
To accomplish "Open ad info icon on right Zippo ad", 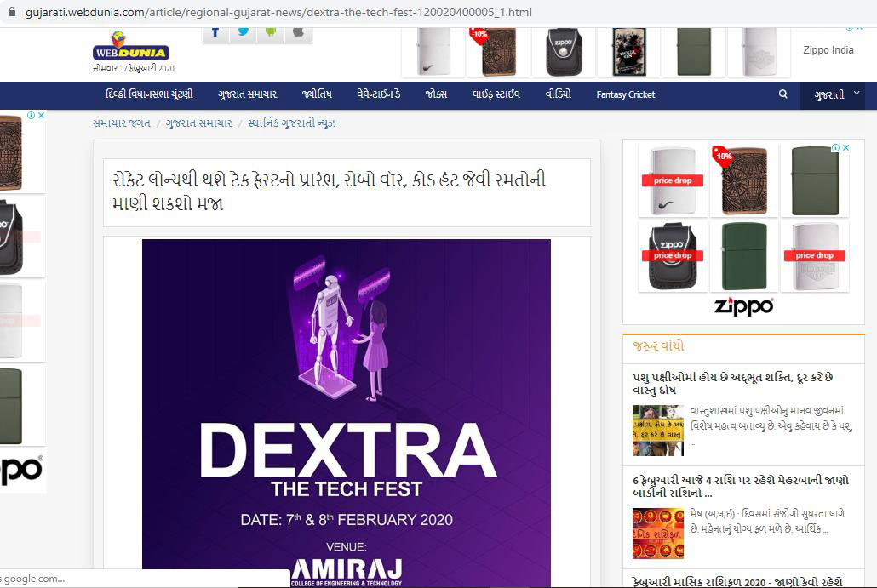I will coord(835,147).
